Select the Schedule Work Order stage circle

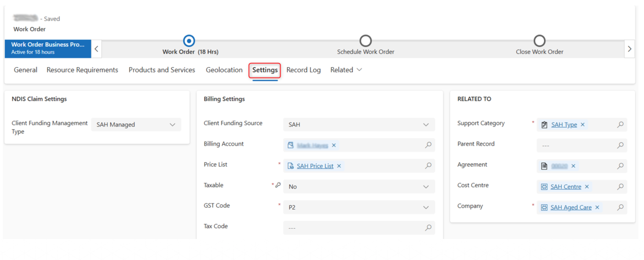click(x=365, y=41)
